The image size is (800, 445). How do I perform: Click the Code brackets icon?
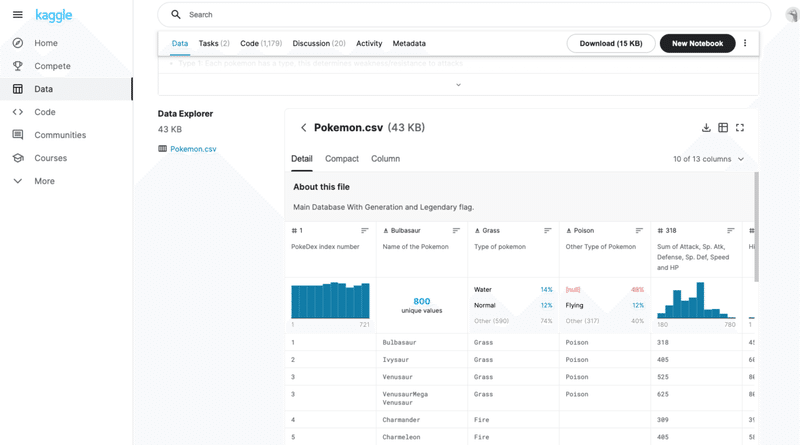point(18,112)
